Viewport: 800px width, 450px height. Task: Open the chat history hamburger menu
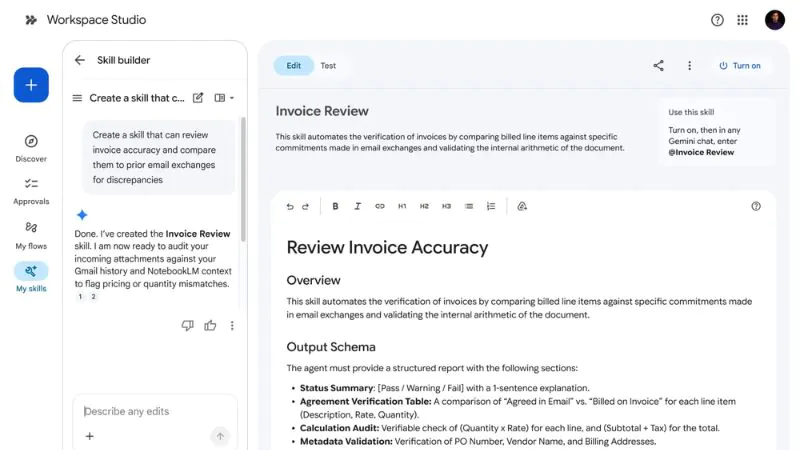(77, 98)
